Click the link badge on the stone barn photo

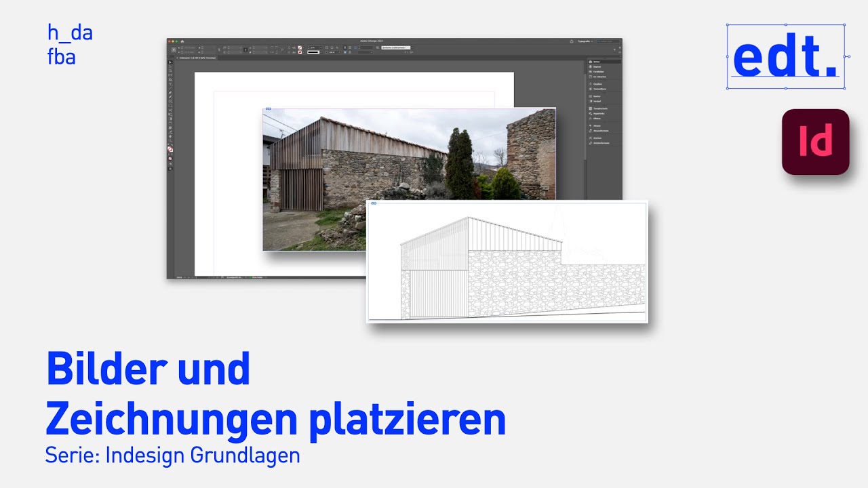point(268,108)
